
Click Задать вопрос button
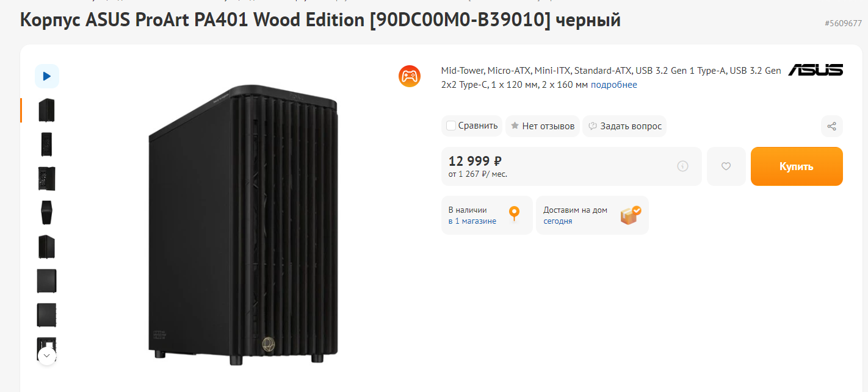pyautogui.click(x=624, y=126)
